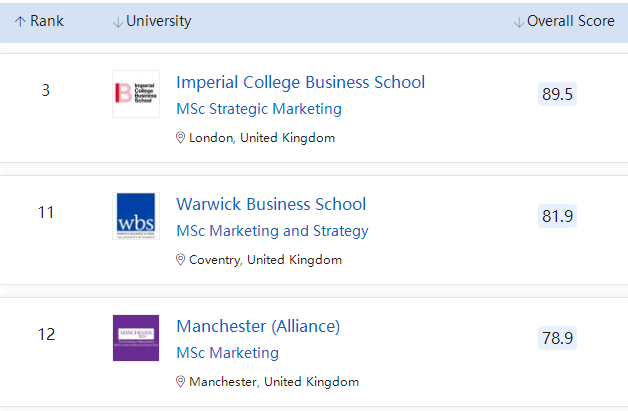Open the MSc Marketing program link
The height and width of the screenshot is (411, 628).
[x=227, y=353]
